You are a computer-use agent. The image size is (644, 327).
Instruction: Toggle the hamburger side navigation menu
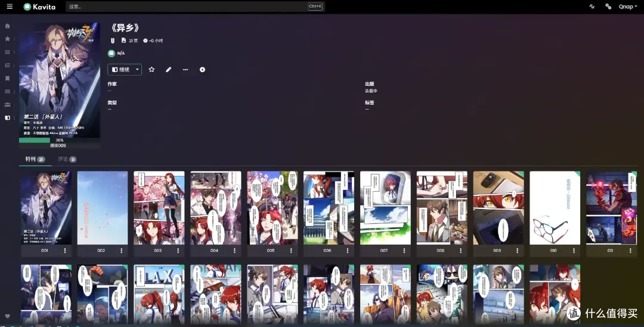coord(10,7)
